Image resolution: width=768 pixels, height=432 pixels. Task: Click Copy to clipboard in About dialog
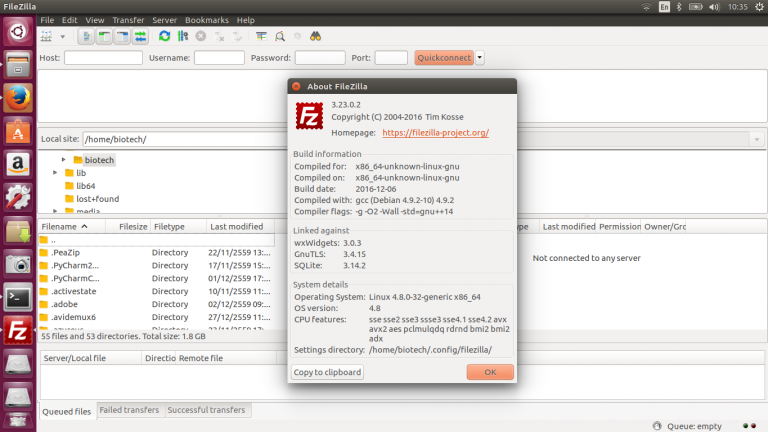coord(327,372)
